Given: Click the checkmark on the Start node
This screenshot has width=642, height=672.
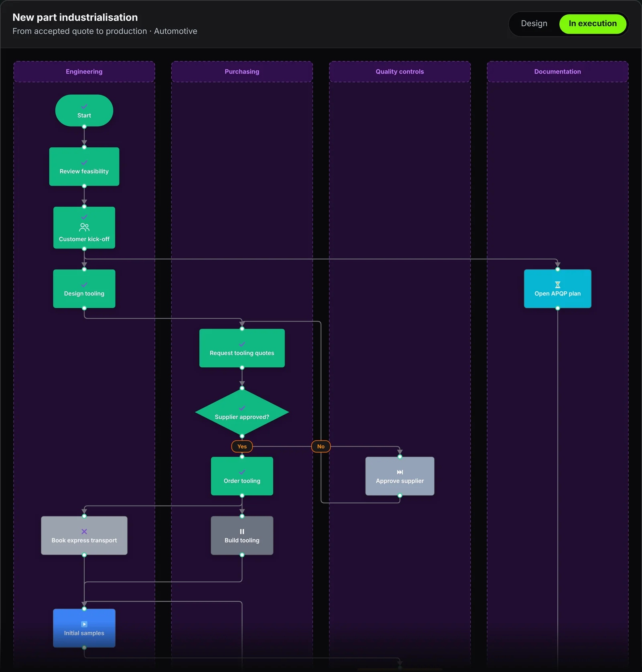Looking at the screenshot, I should (x=84, y=106).
